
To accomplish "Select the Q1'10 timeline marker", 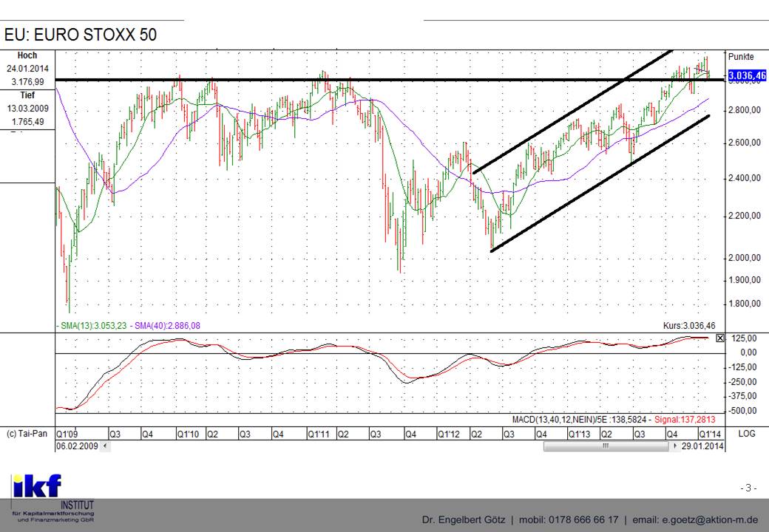I will click(189, 434).
